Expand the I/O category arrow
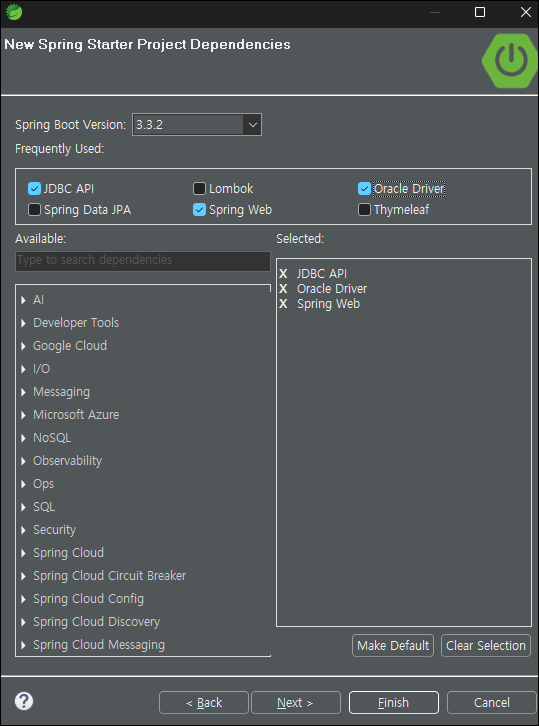Image resolution: width=539 pixels, height=726 pixels. 23,369
